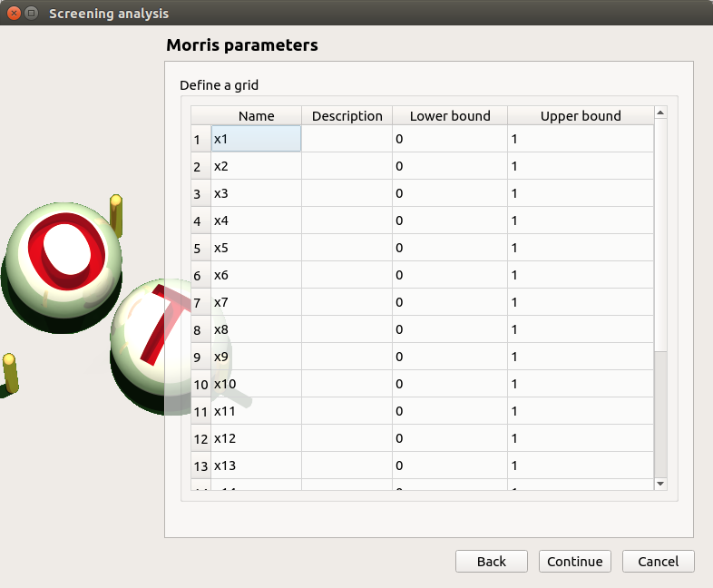Select the x1 name cell
713x588 pixels.
point(256,139)
